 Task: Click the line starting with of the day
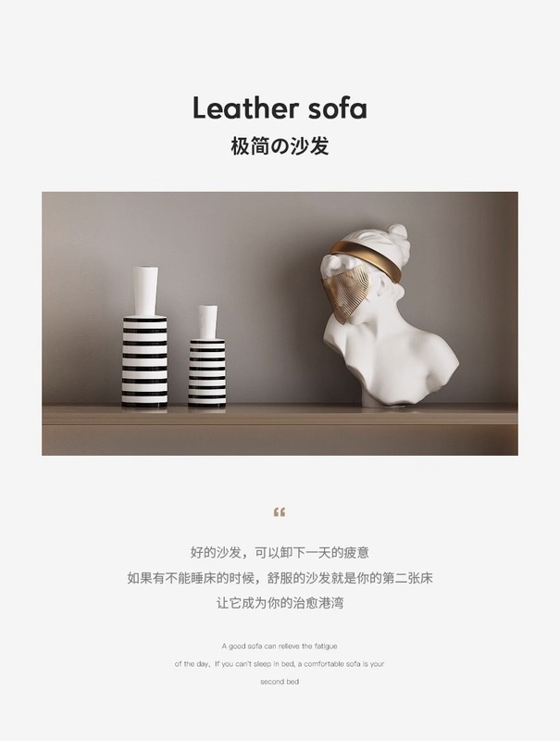pos(280,664)
